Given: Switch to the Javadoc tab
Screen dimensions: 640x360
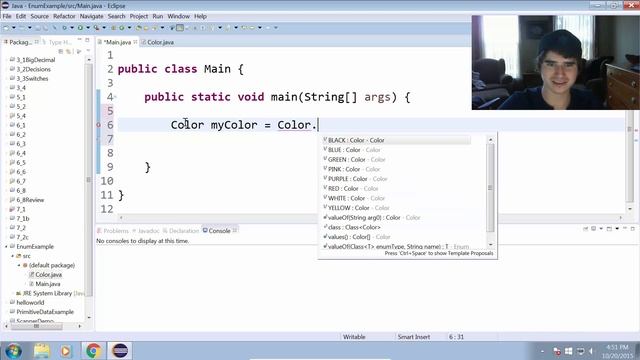Looking at the screenshot, I should (x=146, y=231).
